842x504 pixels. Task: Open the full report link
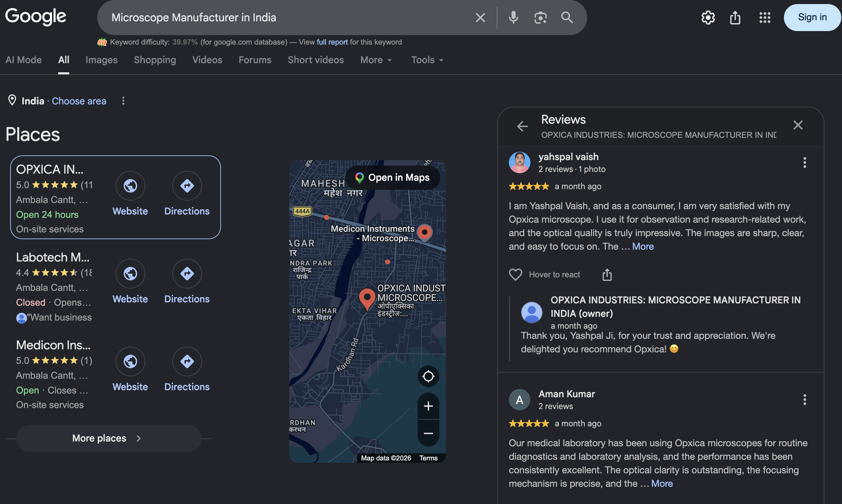pos(332,42)
